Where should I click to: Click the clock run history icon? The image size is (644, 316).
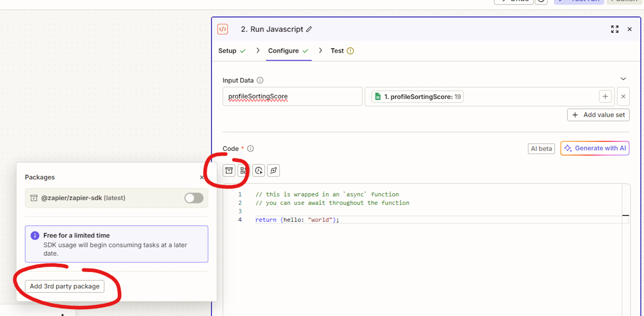coord(258,170)
